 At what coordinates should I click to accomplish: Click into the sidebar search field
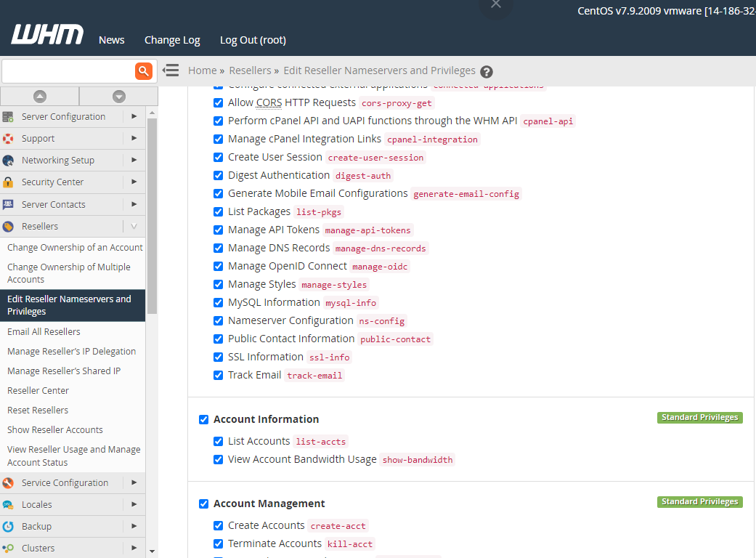[x=68, y=71]
